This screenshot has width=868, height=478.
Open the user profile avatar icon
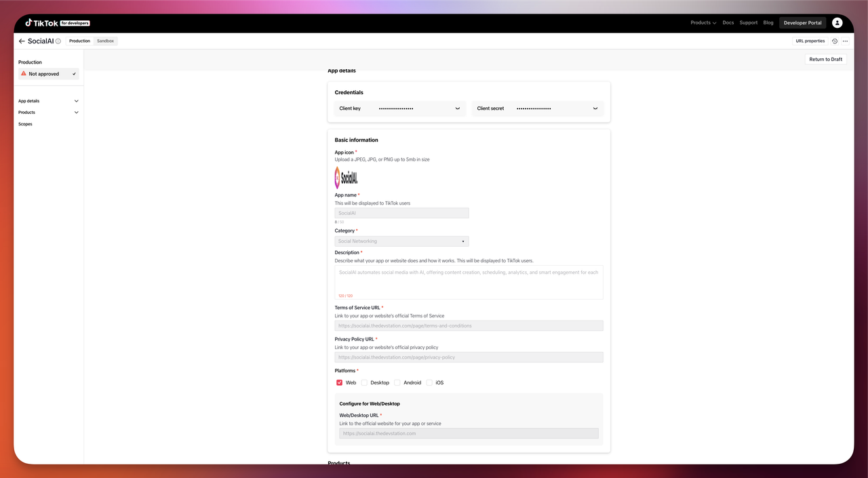pos(837,23)
